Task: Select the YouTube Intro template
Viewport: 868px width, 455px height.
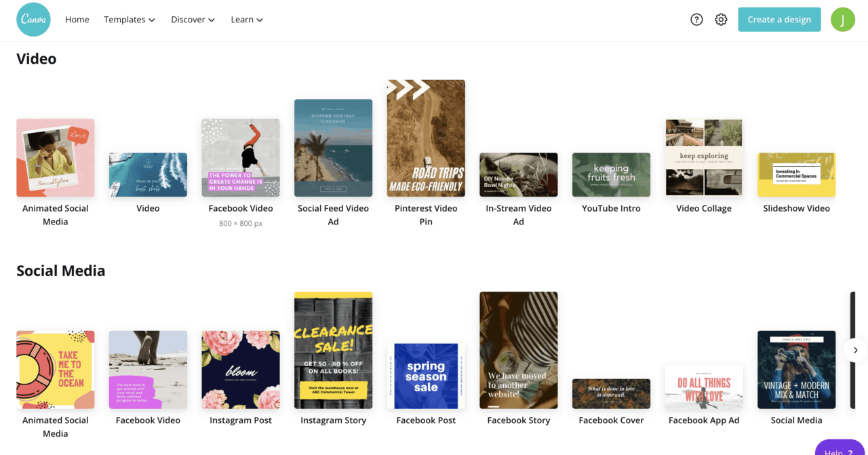Action: 610,174
